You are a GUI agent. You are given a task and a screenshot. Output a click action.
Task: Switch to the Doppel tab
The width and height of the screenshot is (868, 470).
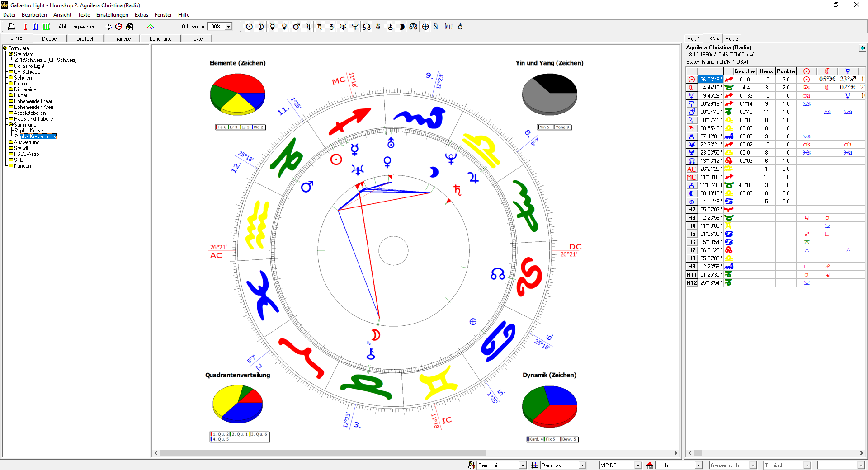(x=50, y=39)
